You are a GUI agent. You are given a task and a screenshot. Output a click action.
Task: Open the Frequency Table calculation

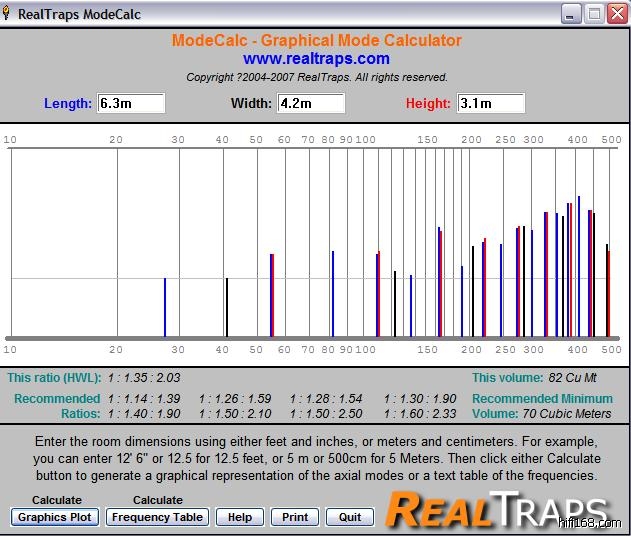coord(158,517)
